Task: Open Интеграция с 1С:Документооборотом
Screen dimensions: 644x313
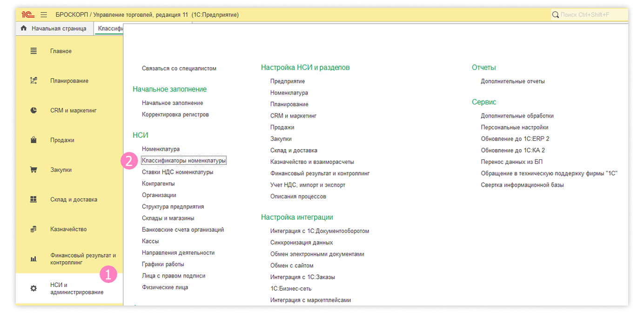Action: click(320, 231)
